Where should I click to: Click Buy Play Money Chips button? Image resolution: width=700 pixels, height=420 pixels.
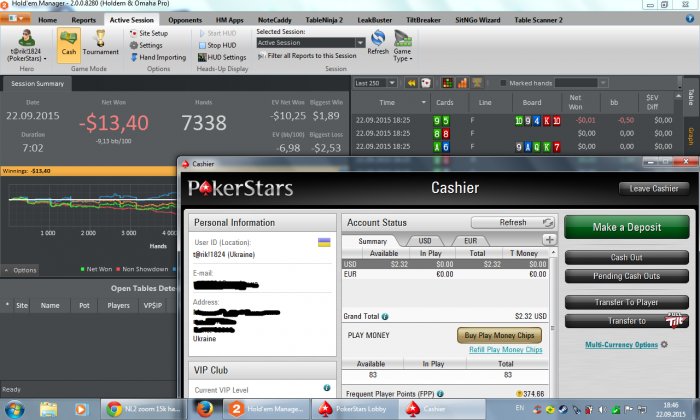pyautogui.click(x=499, y=335)
